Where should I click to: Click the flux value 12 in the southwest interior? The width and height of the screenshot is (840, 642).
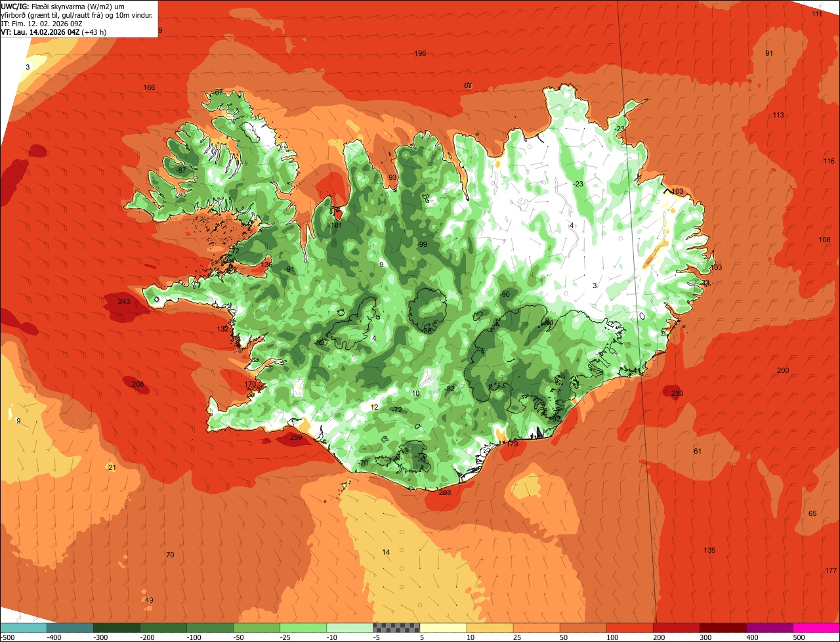[x=375, y=407]
